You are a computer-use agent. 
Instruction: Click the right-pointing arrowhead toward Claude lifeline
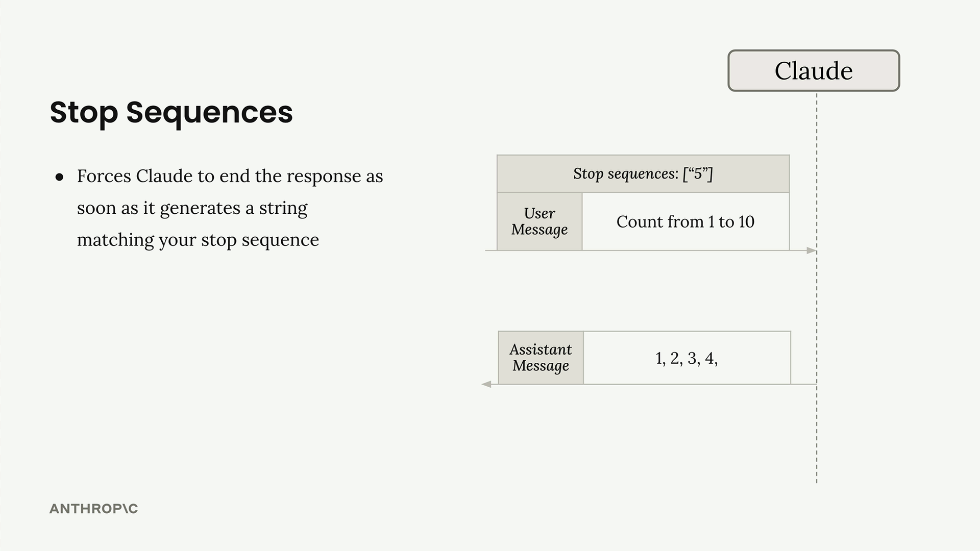pos(811,251)
